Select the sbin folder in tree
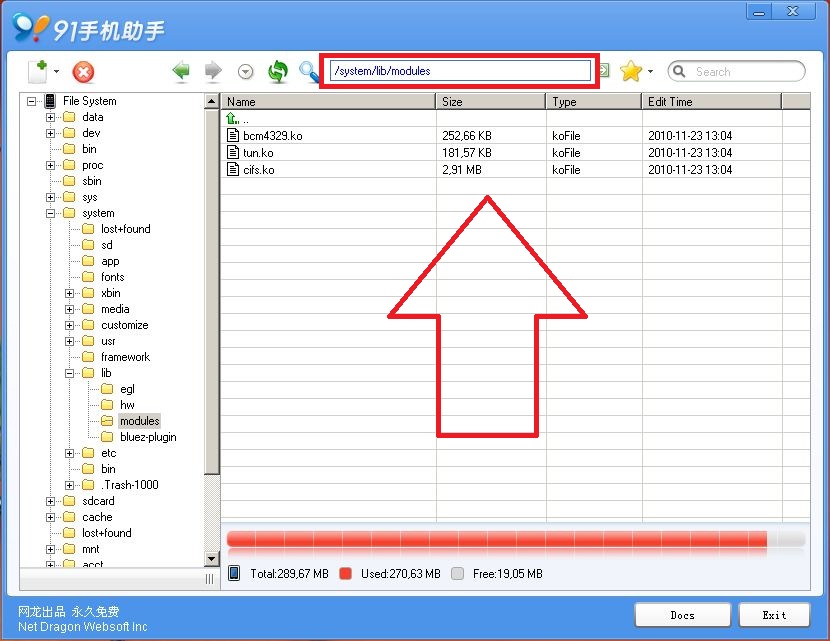Screen dimensions: 830x641 click(x=92, y=181)
